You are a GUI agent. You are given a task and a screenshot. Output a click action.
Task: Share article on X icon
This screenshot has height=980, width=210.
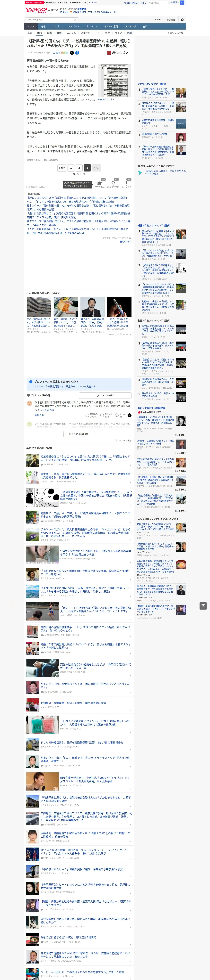(x=72, y=53)
